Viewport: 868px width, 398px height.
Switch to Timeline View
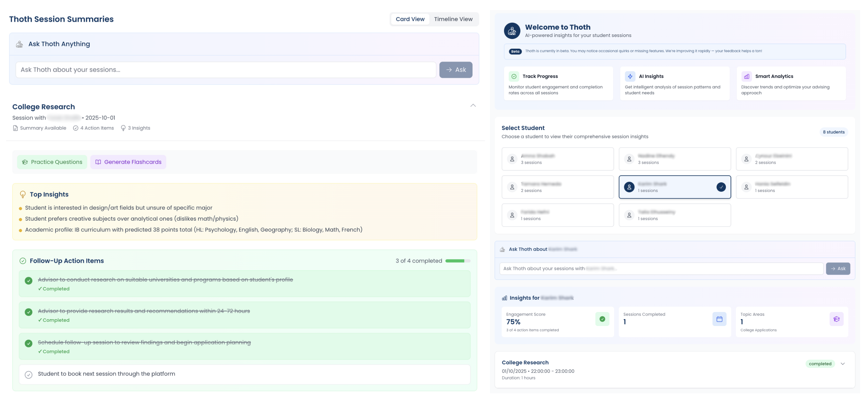pos(453,19)
